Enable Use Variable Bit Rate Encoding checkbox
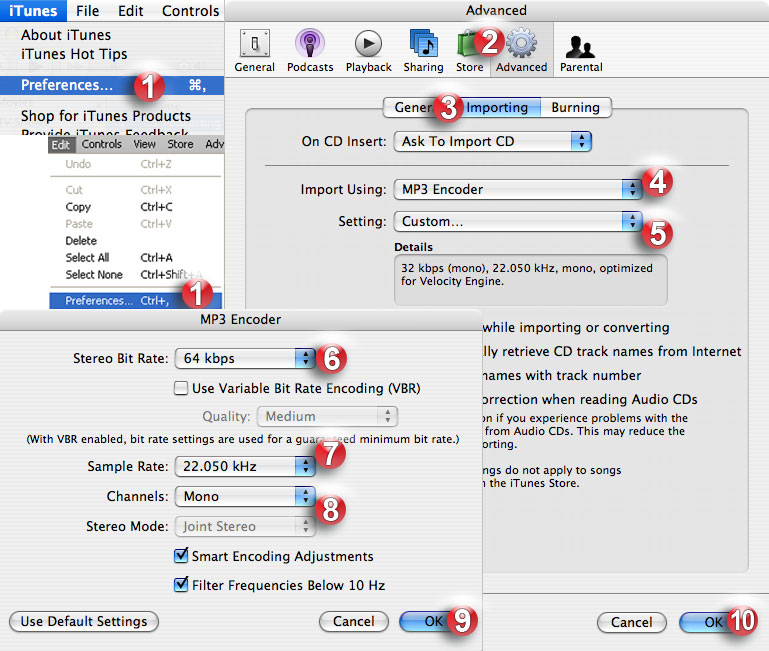 (x=181, y=388)
